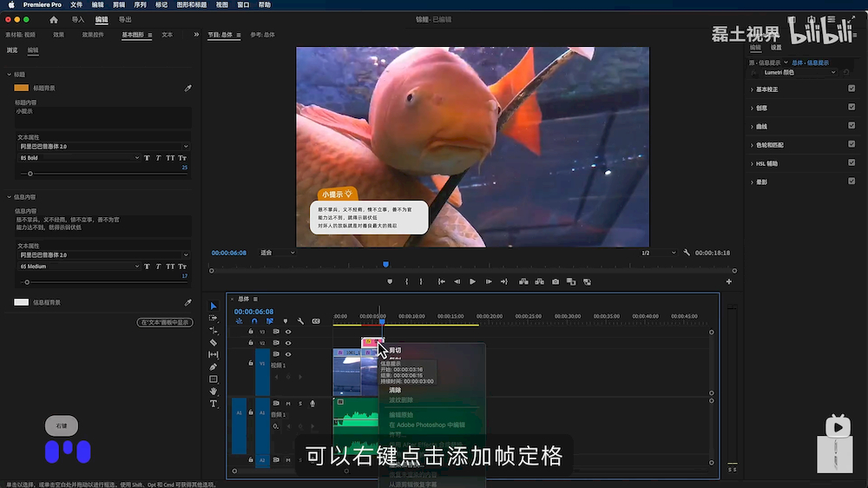Select the Track Select Forward tool

pos(214,318)
